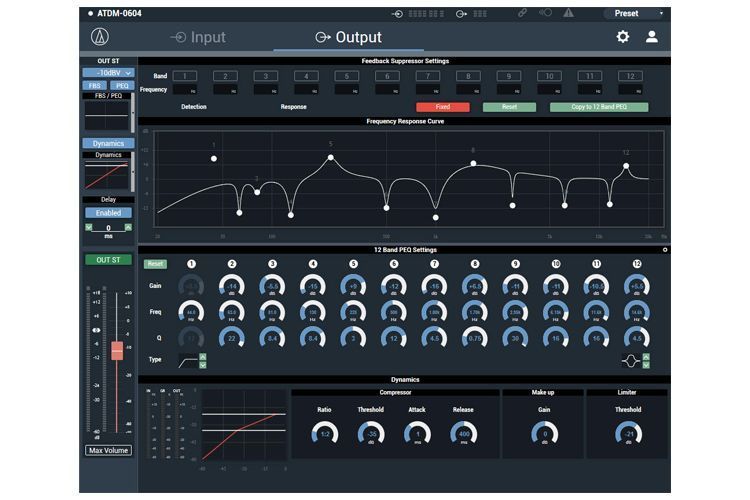Increase the delay ms value with up arrow
Viewport: 750px width, 500px height.
point(128,227)
